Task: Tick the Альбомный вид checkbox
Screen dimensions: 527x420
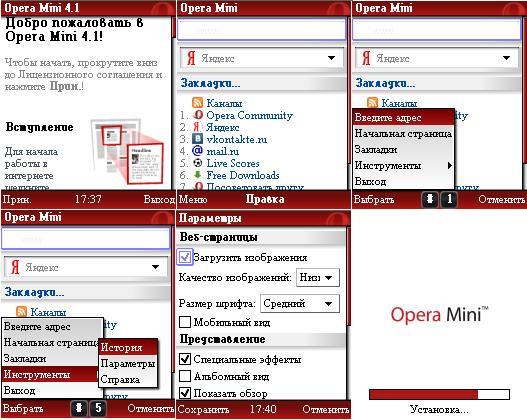Action: pos(185,376)
